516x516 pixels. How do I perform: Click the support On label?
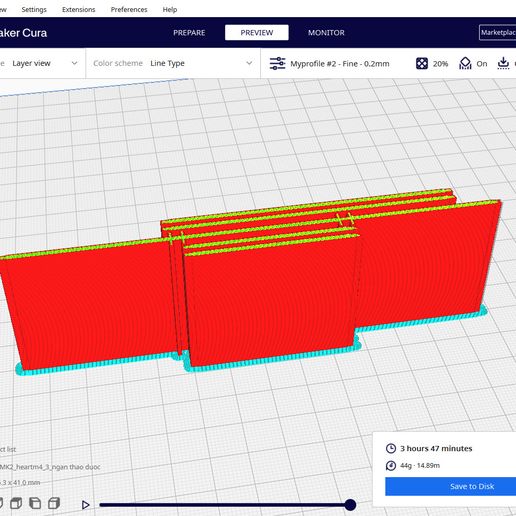(x=482, y=64)
